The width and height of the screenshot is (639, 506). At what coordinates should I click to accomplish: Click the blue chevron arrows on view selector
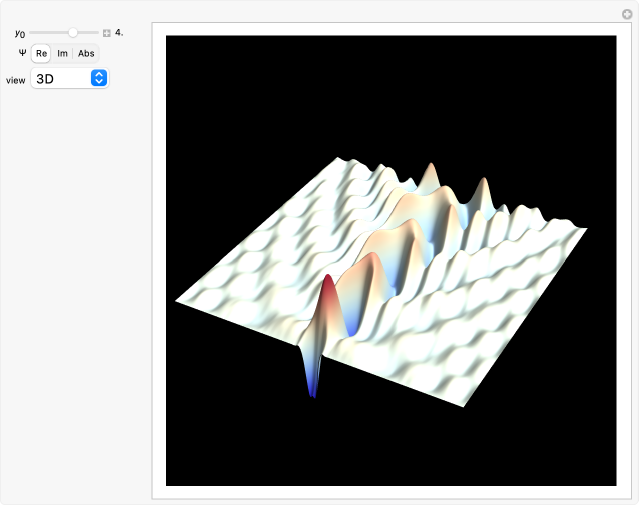coord(98,78)
